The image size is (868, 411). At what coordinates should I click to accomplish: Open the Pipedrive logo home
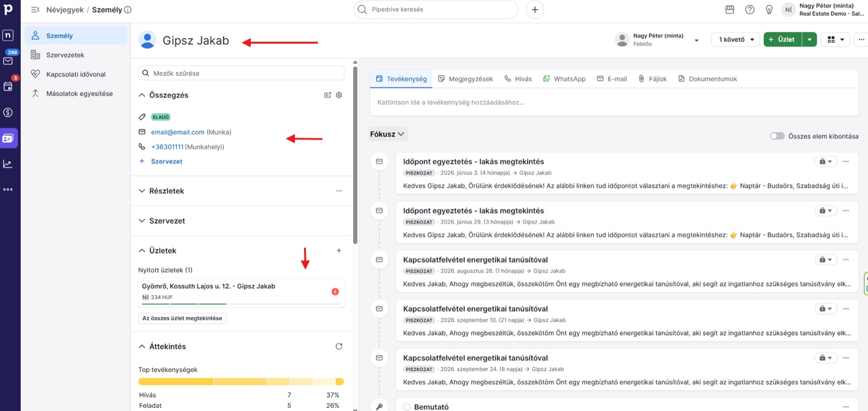click(x=8, y=9)
